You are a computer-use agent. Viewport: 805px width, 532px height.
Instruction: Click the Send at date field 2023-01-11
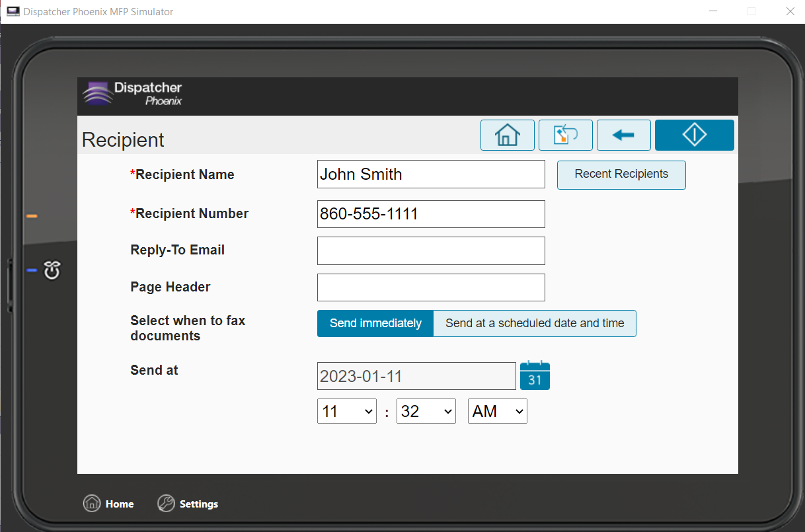(416, 376)
